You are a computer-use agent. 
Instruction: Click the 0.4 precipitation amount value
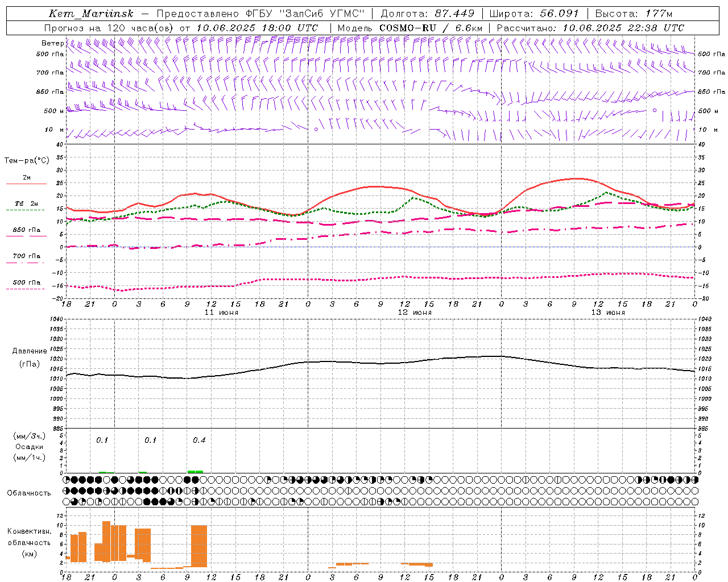[199, 440]
